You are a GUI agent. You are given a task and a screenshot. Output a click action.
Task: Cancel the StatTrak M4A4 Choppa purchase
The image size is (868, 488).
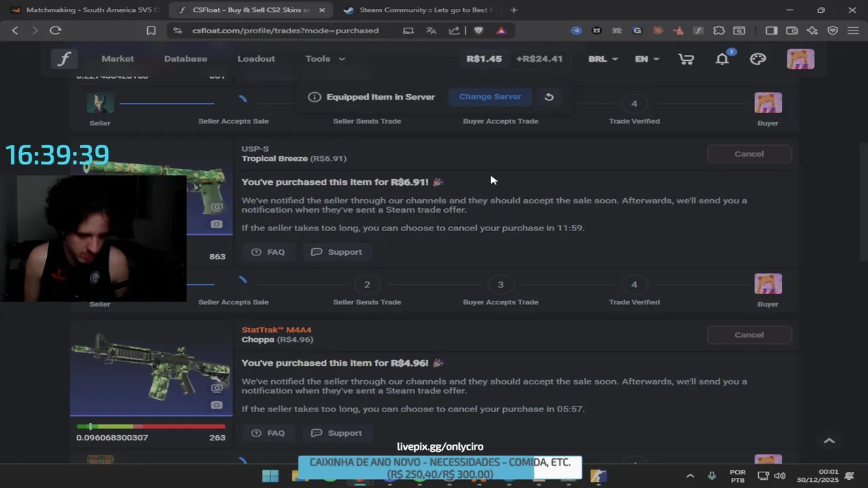pos(749,335)
